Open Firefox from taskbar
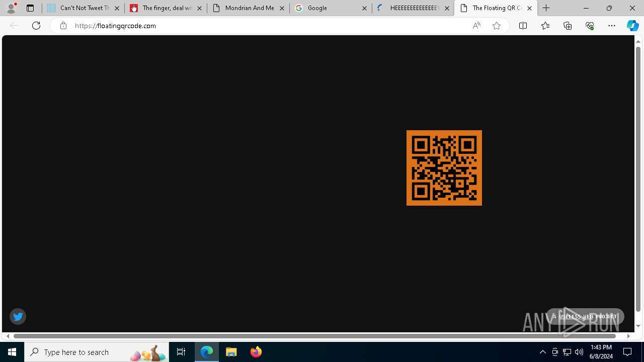Screen dimensions: 644x362 [256, 352]
